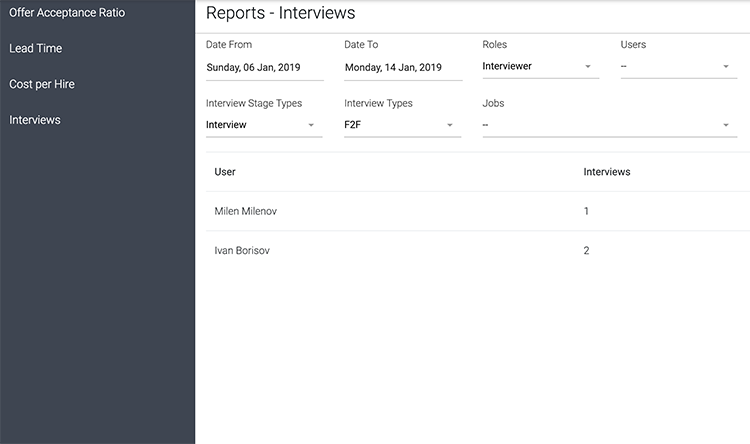
Task: Click the User column header
Action: coord(225,172)
